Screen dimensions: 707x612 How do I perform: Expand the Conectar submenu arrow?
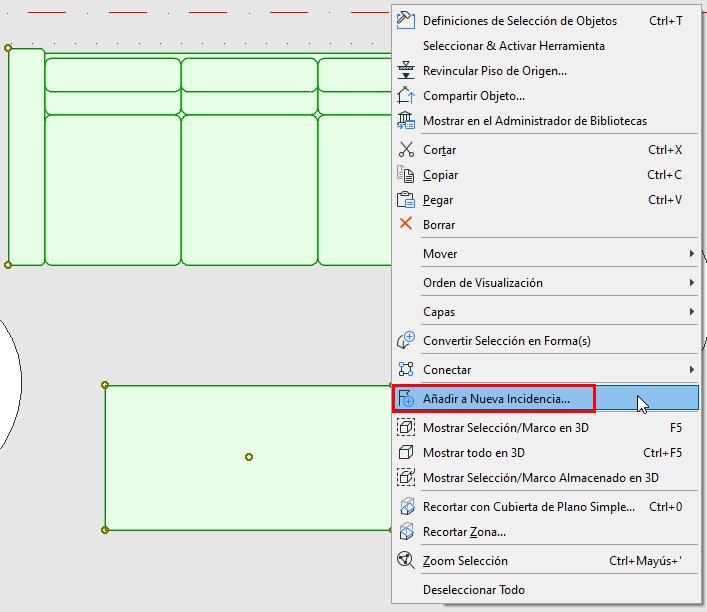(x=692, y=370)
